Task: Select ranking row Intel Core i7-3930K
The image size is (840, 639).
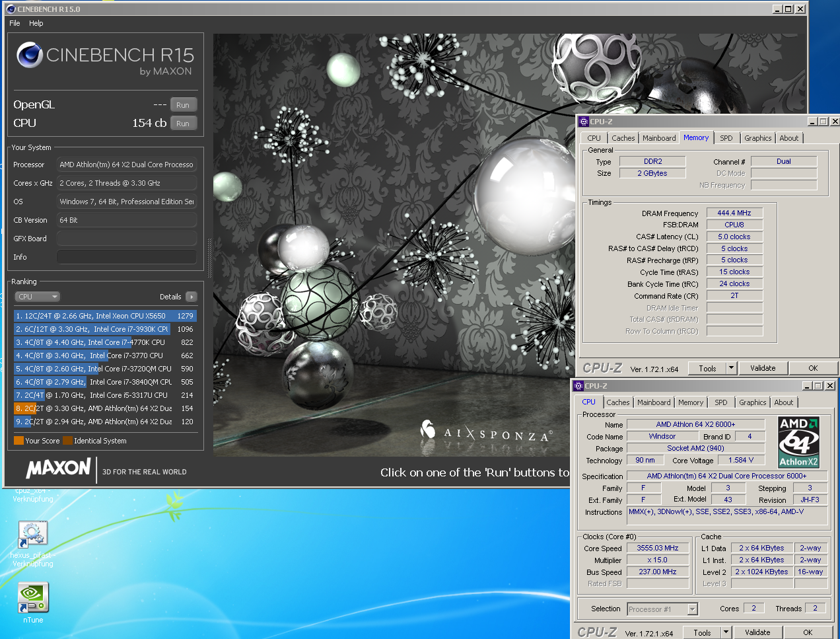Action: [x=105, y=329]
